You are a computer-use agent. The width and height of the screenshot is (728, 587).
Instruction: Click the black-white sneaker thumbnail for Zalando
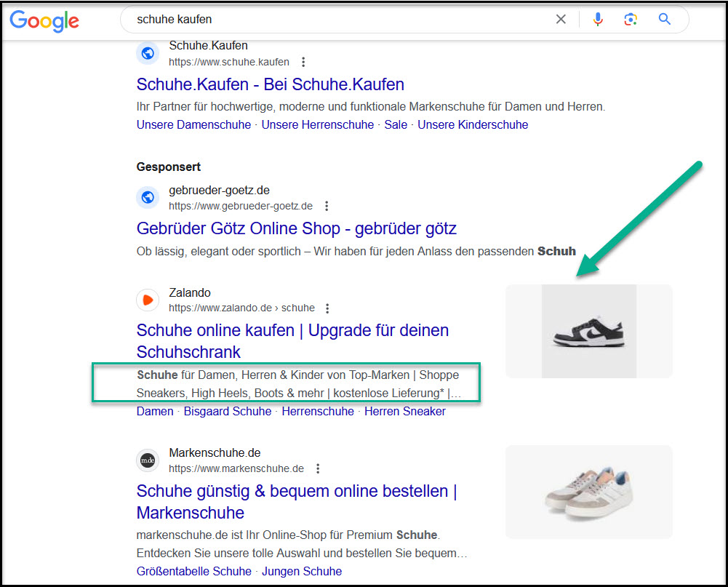pos(588,331)
